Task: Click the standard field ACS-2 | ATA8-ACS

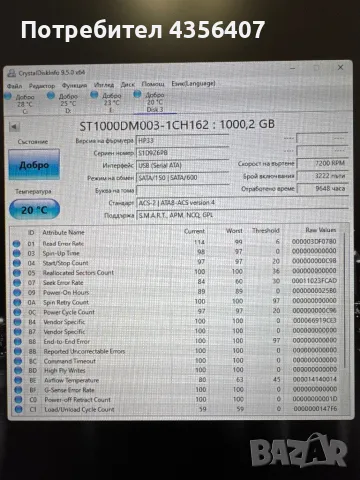Action: click(242, 203)
